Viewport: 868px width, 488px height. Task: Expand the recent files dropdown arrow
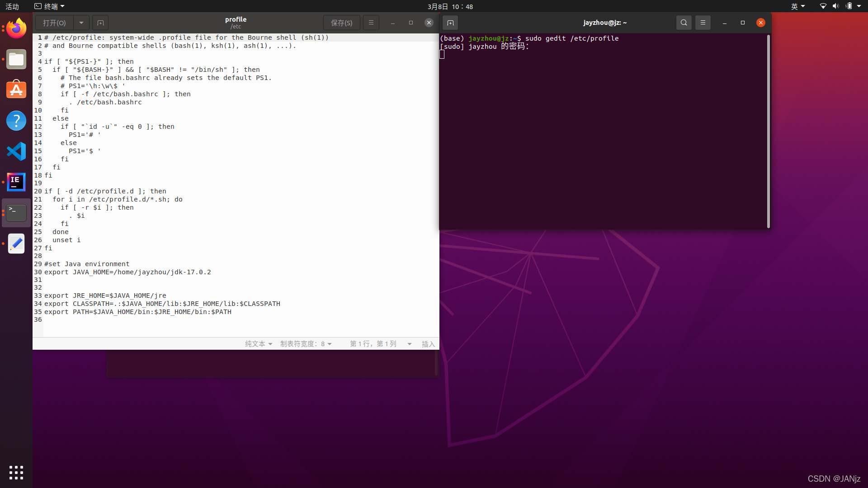(81, 23)
